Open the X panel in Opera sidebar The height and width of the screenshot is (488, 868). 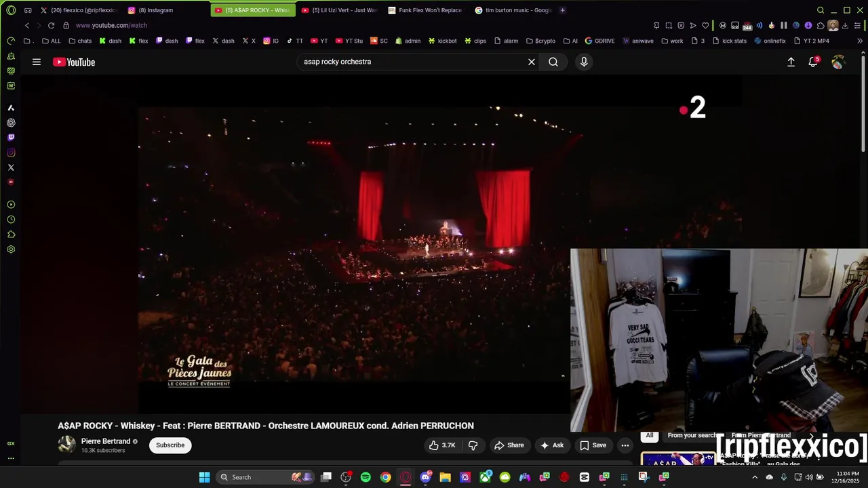[11, 167]
